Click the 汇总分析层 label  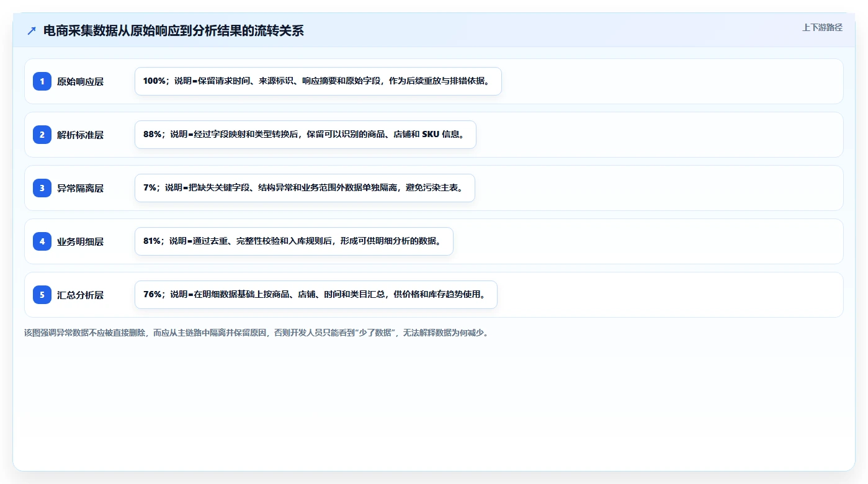[80, 295]
